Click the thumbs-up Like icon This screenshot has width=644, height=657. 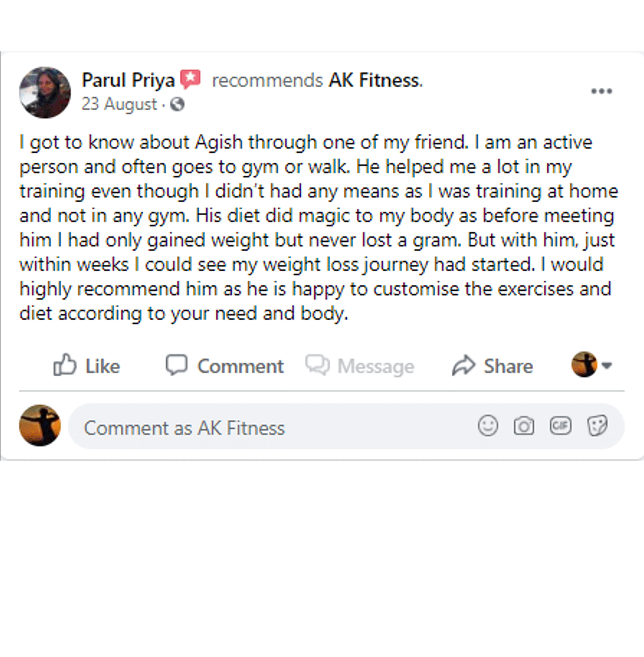click(65, 365)
